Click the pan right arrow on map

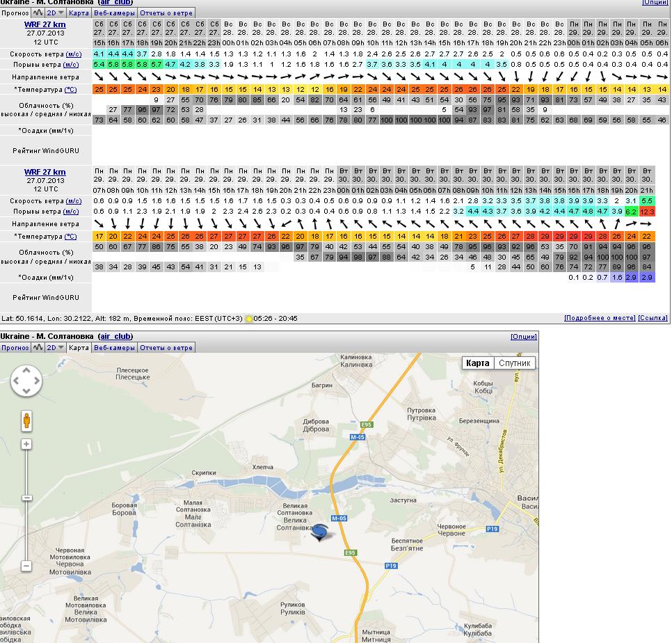pos(37,381)
